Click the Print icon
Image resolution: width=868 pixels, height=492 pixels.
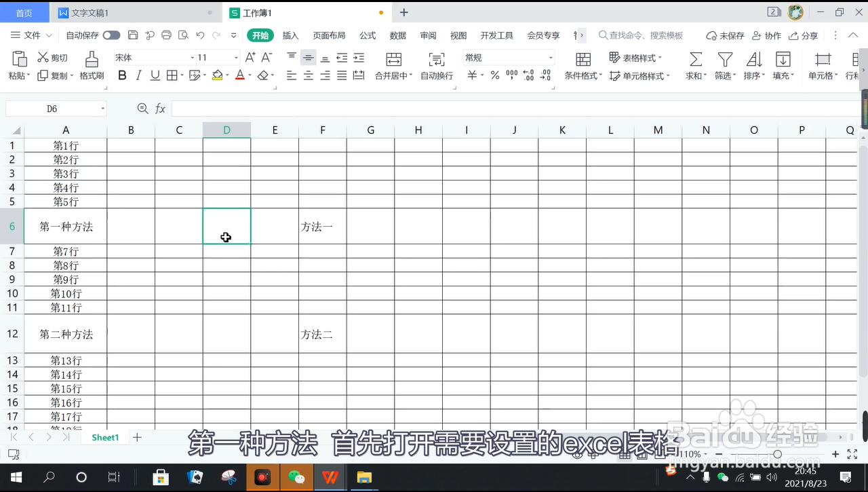pyautogui.click(x=166, y=35)
